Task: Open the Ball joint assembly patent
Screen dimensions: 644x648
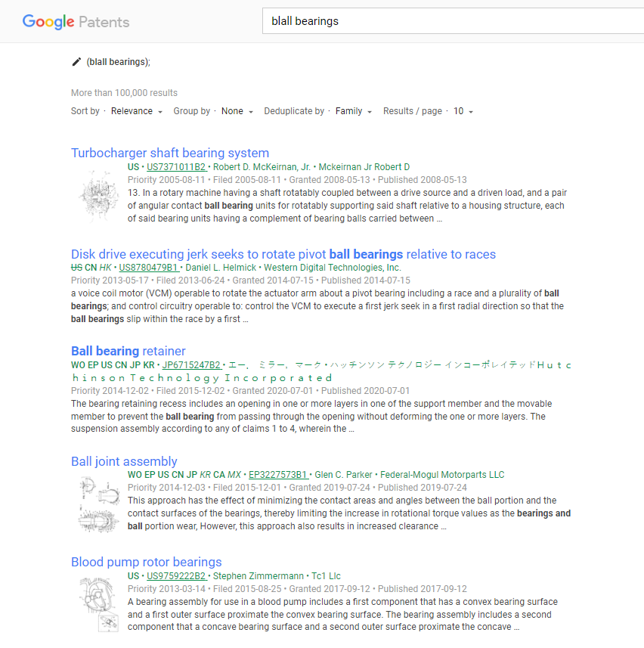Action: pyautogui.click(x=123, y=460)
